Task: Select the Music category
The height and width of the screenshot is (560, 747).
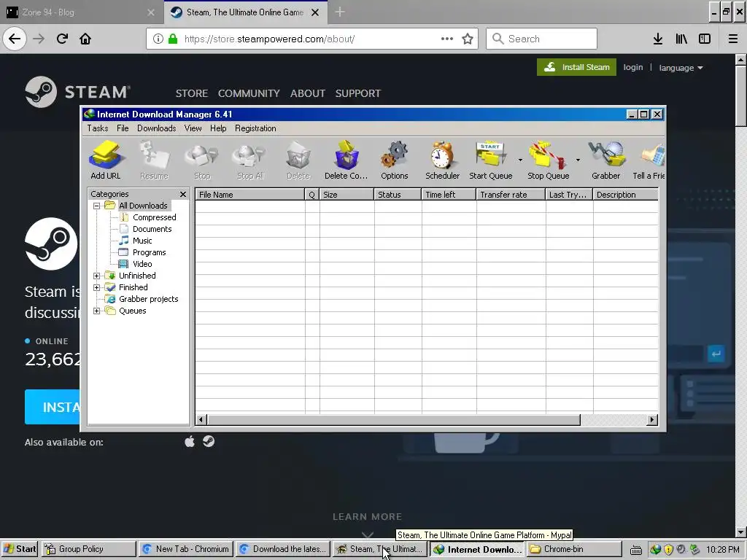Action: pos(142,241)
